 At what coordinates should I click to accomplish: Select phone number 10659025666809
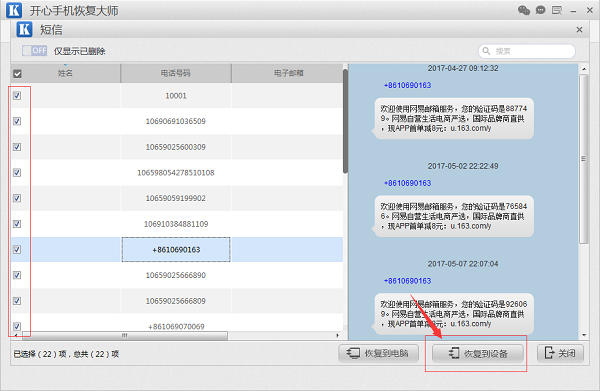pos(176,301)
